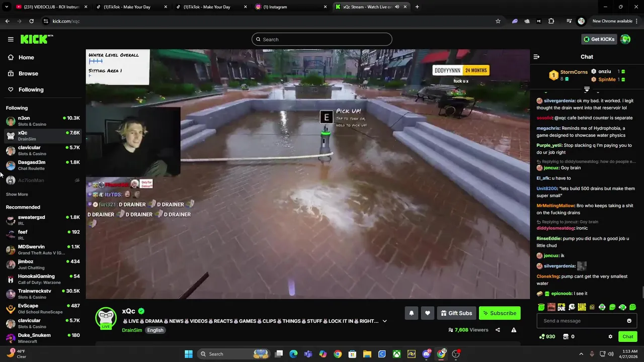This screenshot has height=362, width=644.
Task: Click the address bar URL kick.com/xqc
Action: [66, 21]
